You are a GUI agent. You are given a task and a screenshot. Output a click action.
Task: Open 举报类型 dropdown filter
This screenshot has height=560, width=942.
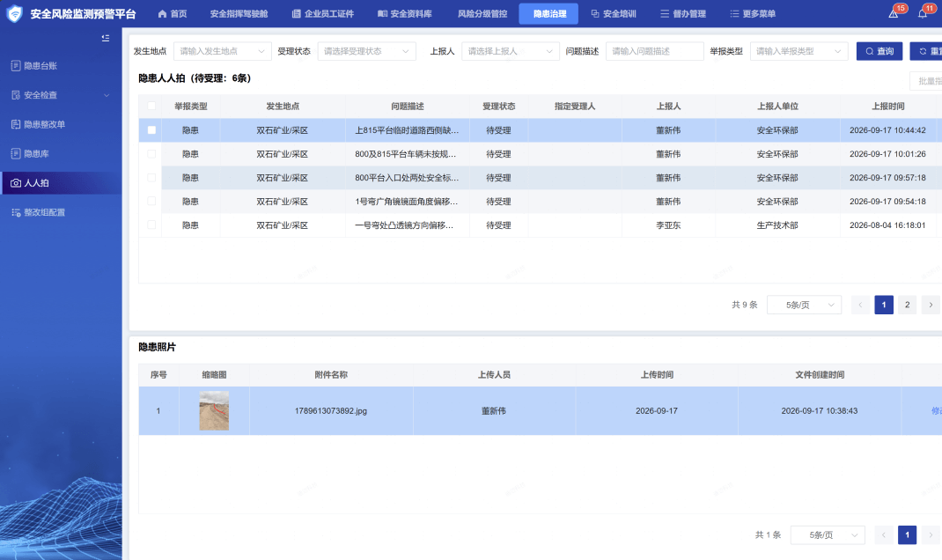click(x=799, y=51)
